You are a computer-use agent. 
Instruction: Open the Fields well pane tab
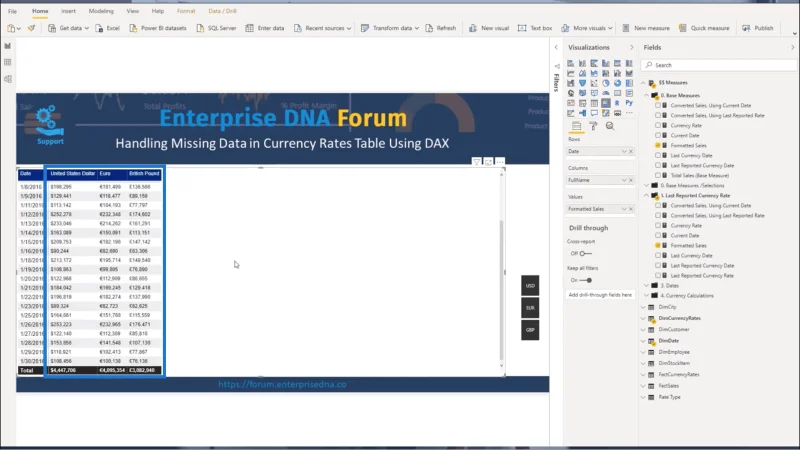tap(577, 126)
